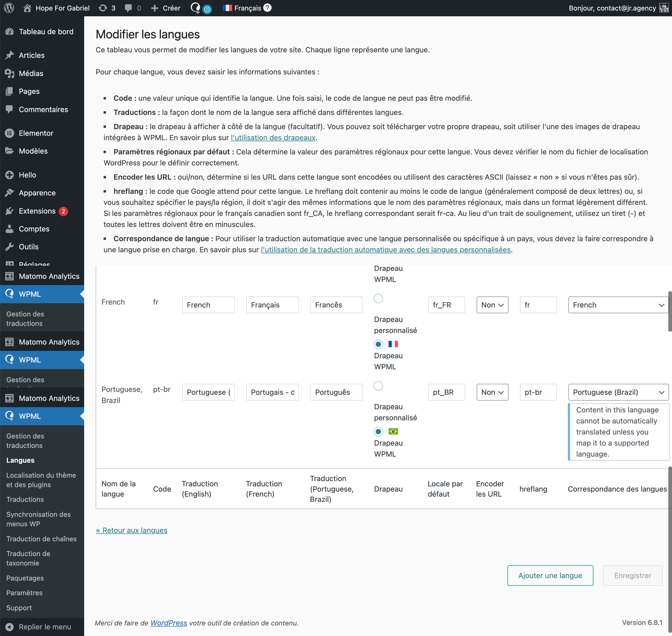The width and height of the screenshot is (672, 636).
Task: Focus the fr_FR locale field
Action: (446, 305)
